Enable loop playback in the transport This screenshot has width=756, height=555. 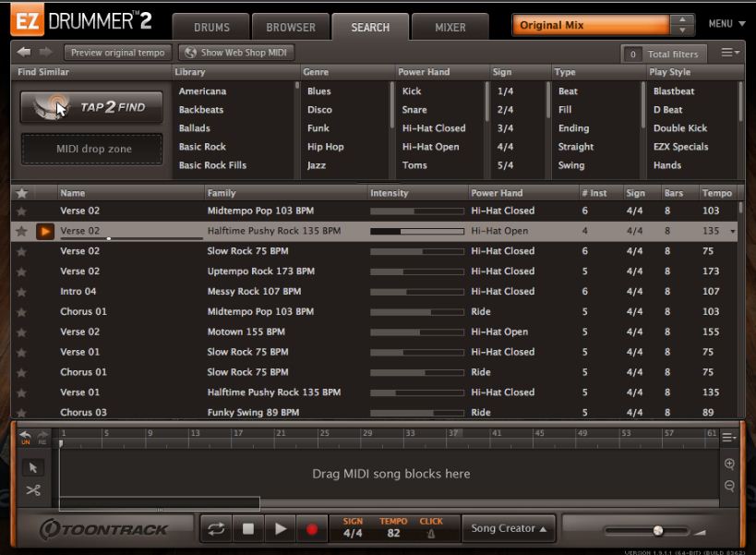coord(216,528)
